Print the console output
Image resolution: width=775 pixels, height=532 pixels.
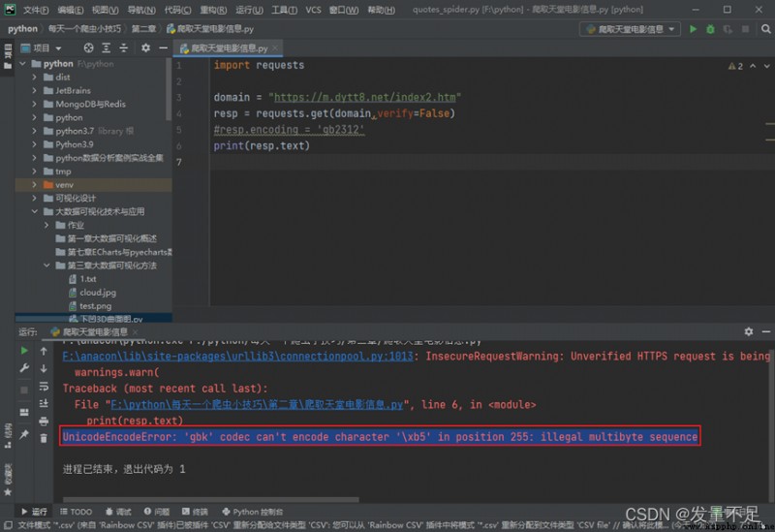44,422
